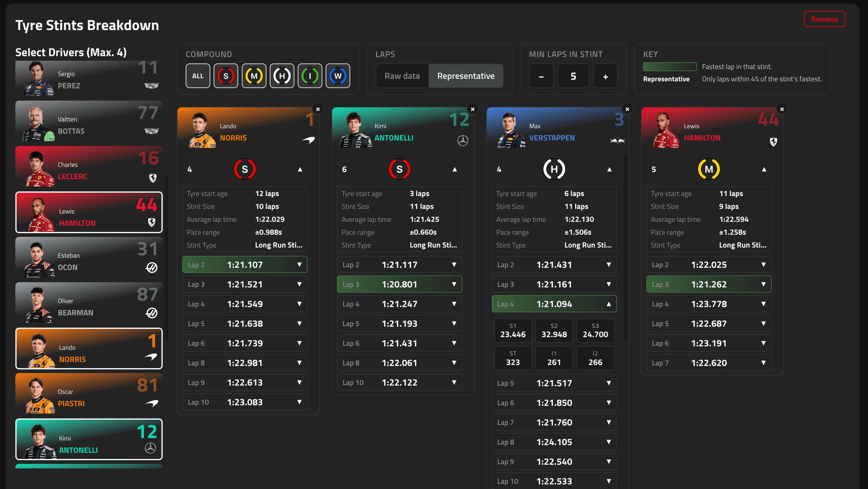Select Valtteri Bottas driver tile
This screenshot has height=489, width=868.
(89, 121)
